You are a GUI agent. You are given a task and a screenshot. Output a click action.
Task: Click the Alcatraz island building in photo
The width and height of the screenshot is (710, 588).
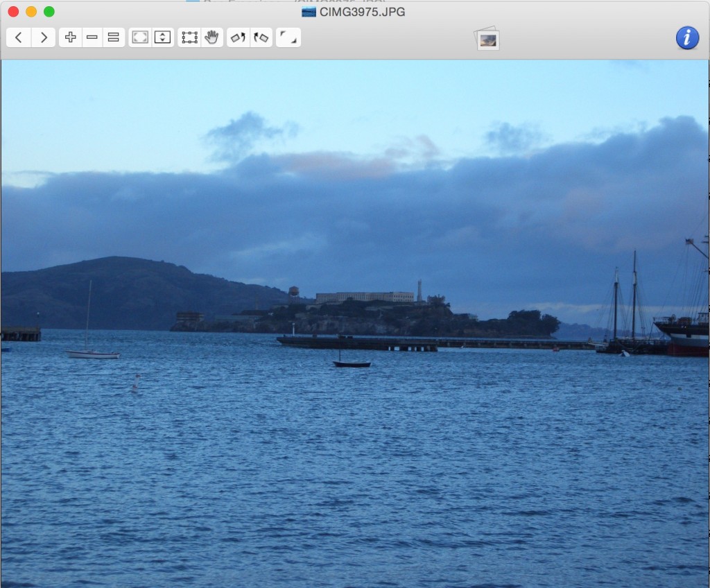pos(365,297)
